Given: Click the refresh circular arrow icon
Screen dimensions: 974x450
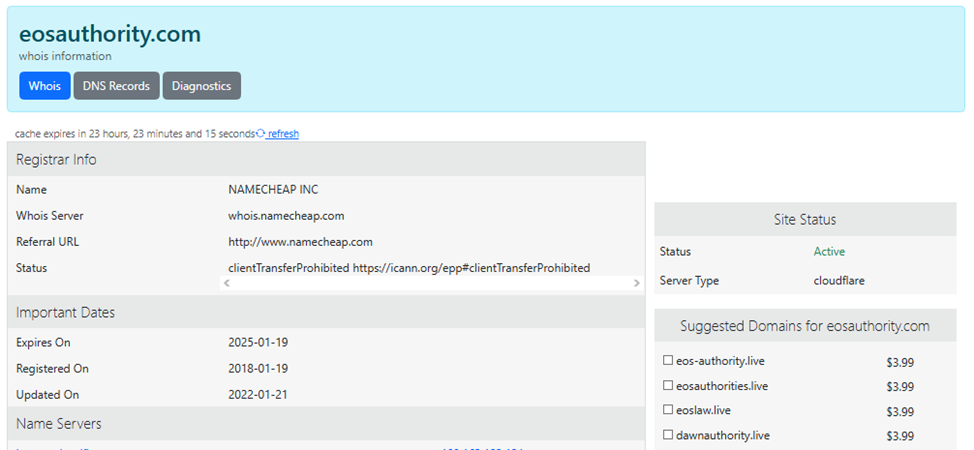Looking at the screenshot, I should click(x=261, y=134).
